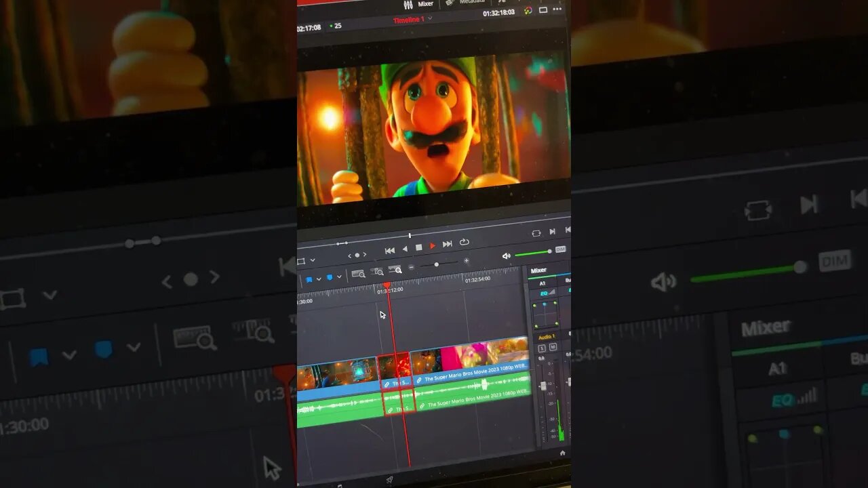868x488 pixels.
Task: Jump to last frame of timeline
Action: 447,244
